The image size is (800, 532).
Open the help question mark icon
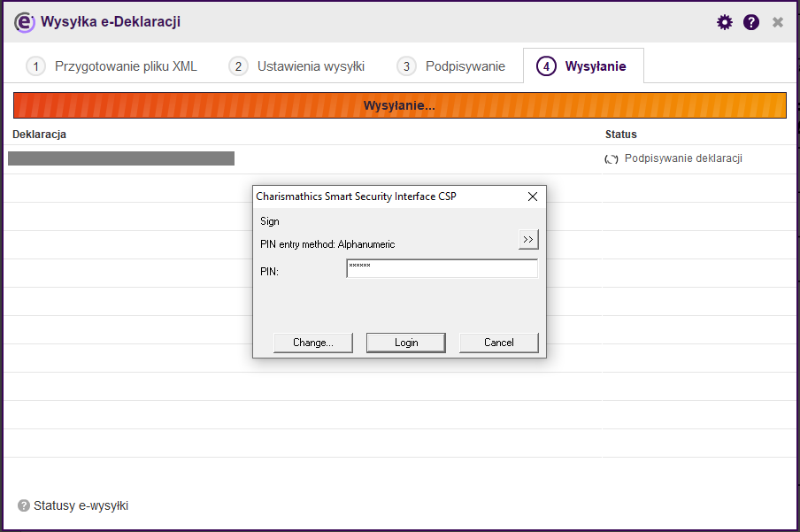751,22
